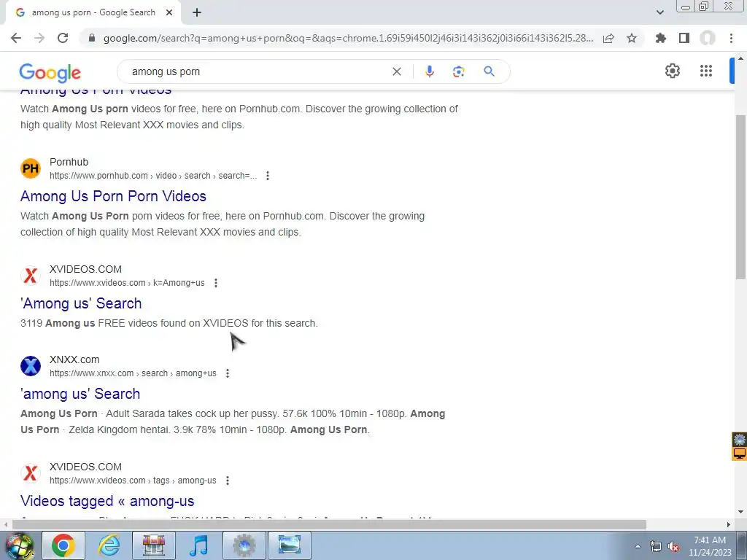Expand the tab search chevron
The height and width of the screenshot is (560, 747).
coord(659,12)
